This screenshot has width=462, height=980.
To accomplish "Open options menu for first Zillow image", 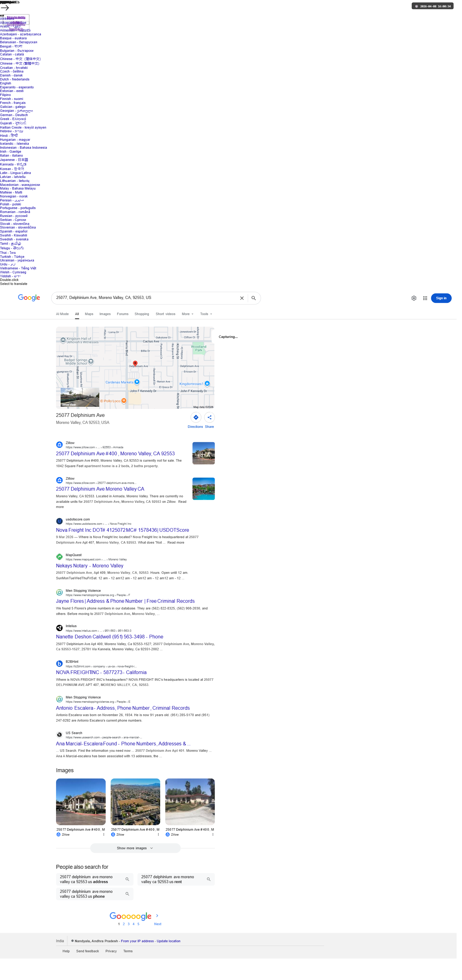I will click(x=104, y=834).
